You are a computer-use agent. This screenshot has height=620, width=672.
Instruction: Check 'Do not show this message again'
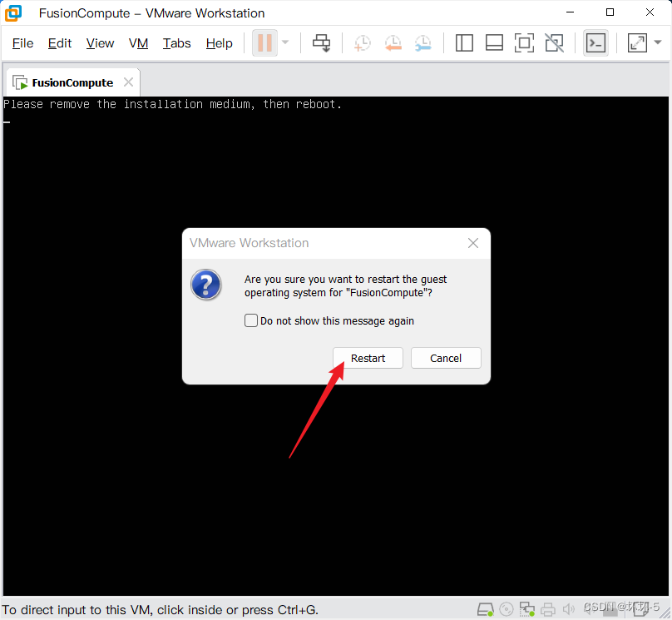point(250,320)
